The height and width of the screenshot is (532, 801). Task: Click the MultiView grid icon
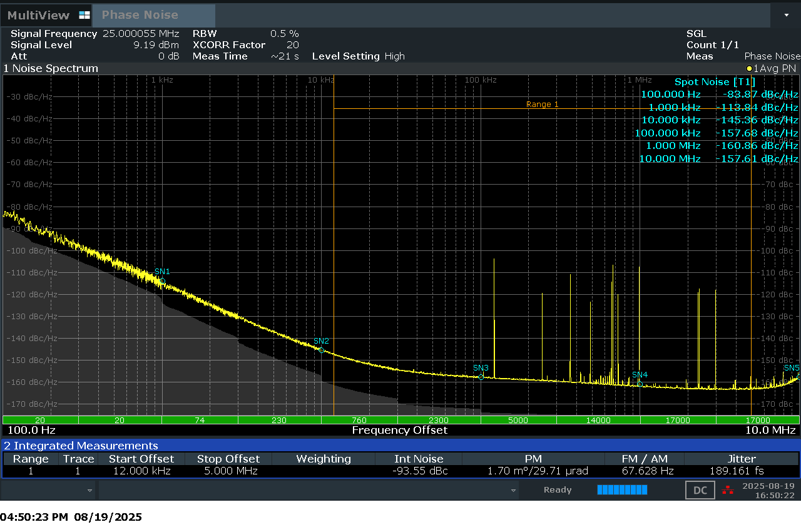point(84,16)
